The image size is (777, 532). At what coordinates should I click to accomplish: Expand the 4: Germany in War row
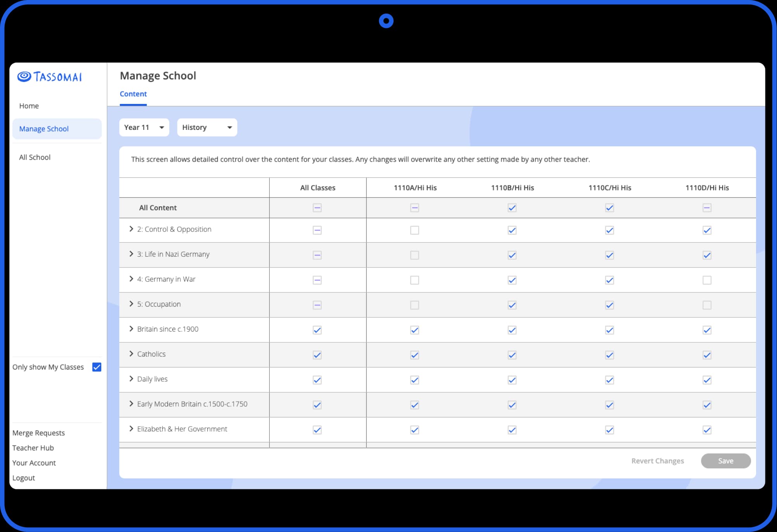tap(131, 278)
